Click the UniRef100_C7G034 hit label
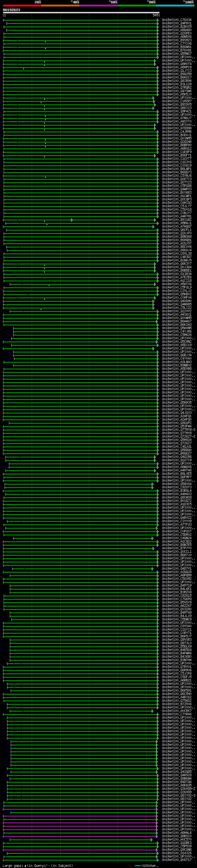Screen dimensions: 197x868 pos(177,20)
